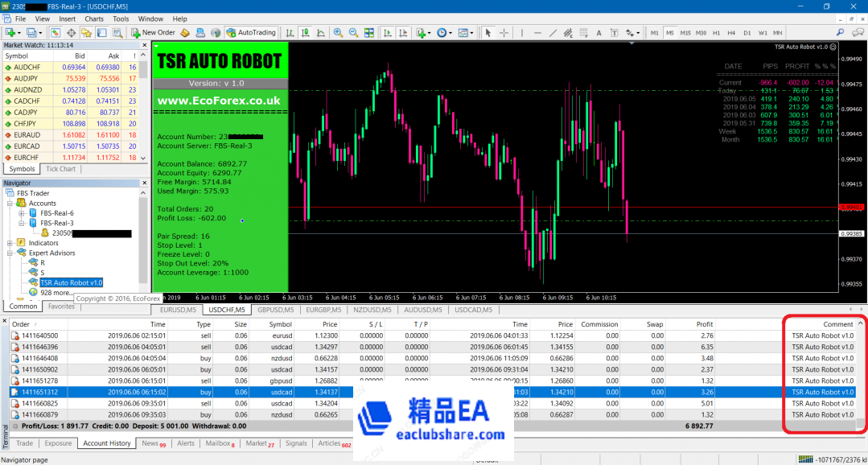This screenshot has height=465, width=868.
Task: Collapse the FBS-Real-3 account node
Action: pyautogui.click(x=21, y=223)
